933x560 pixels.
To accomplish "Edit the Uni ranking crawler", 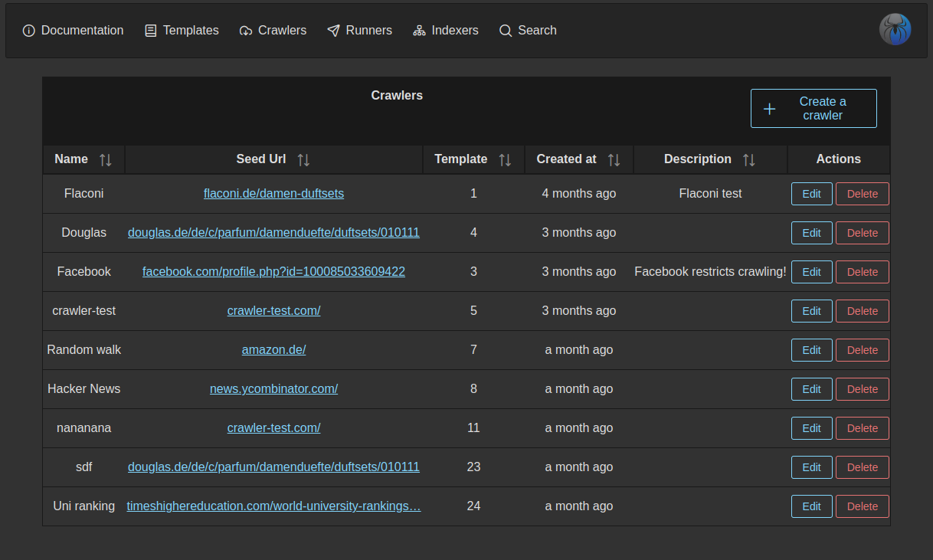I will (812, 506).
